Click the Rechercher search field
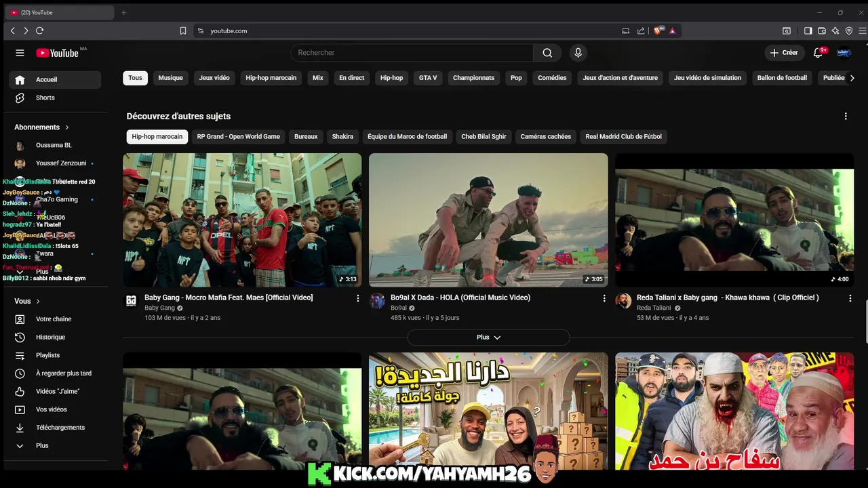Image resolution: width=868 pixels, height=488 pixels. [412, 53]
